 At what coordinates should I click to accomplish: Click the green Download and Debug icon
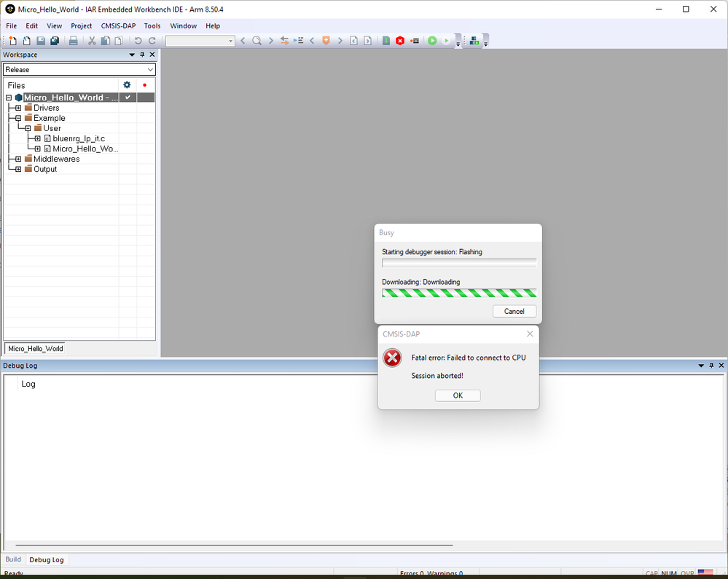[x=432, y=41]
